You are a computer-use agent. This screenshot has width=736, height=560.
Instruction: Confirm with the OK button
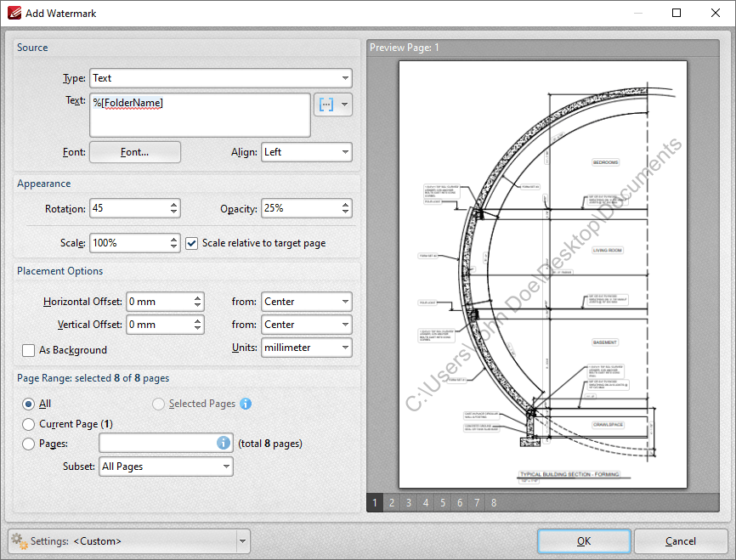[584, 541]
